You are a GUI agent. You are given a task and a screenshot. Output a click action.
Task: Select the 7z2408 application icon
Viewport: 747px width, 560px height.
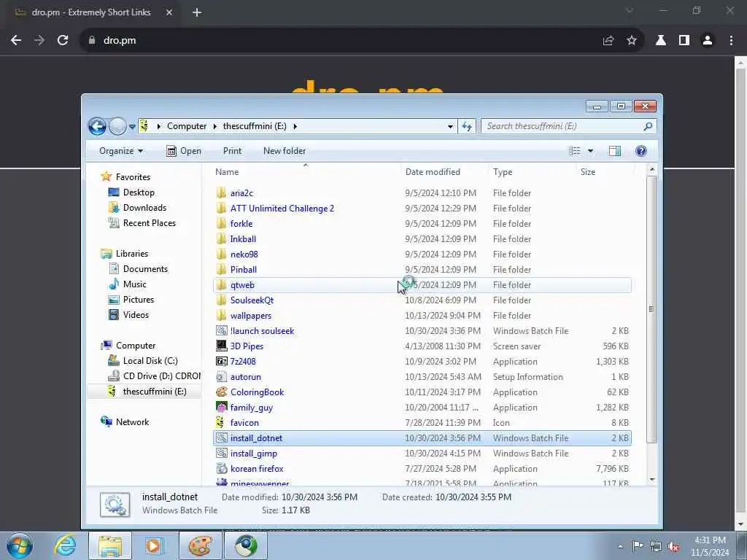click(x=221, y=361)
